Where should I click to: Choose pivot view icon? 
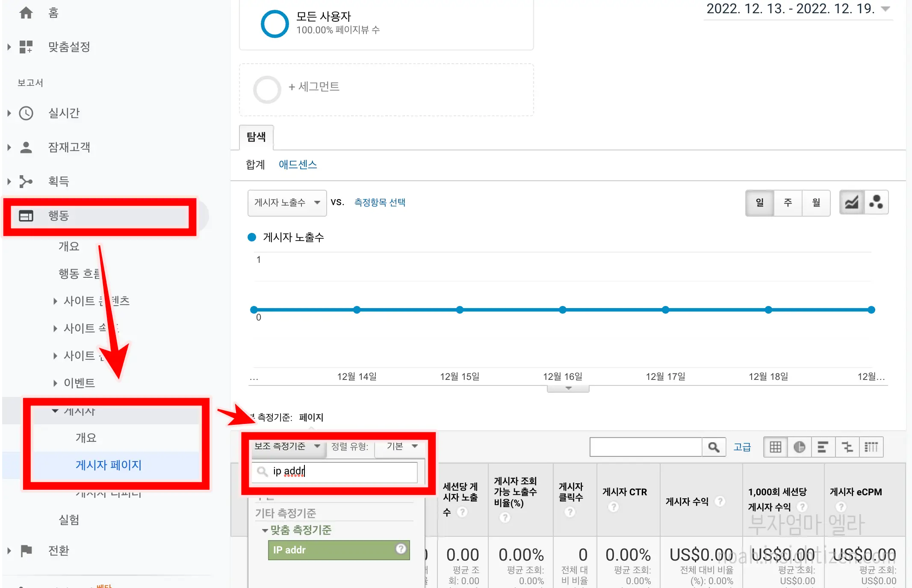(871, 447)
